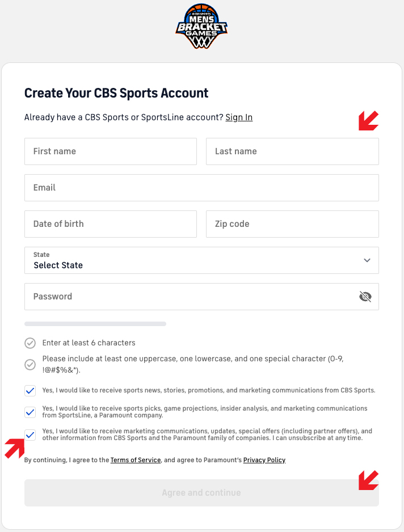
Task: Uncheck CBS Sports news and promotions checkbox
Action: tap(30, 391)
